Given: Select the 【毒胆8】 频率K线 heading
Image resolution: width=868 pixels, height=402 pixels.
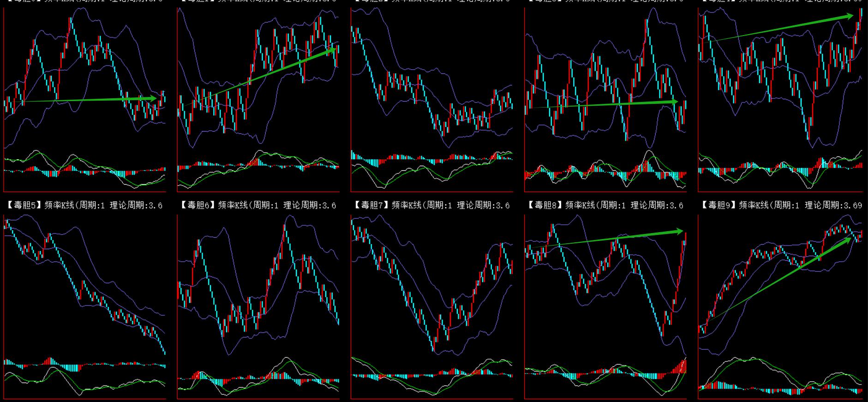Looking at the screenshot, I should click(605, 205).
